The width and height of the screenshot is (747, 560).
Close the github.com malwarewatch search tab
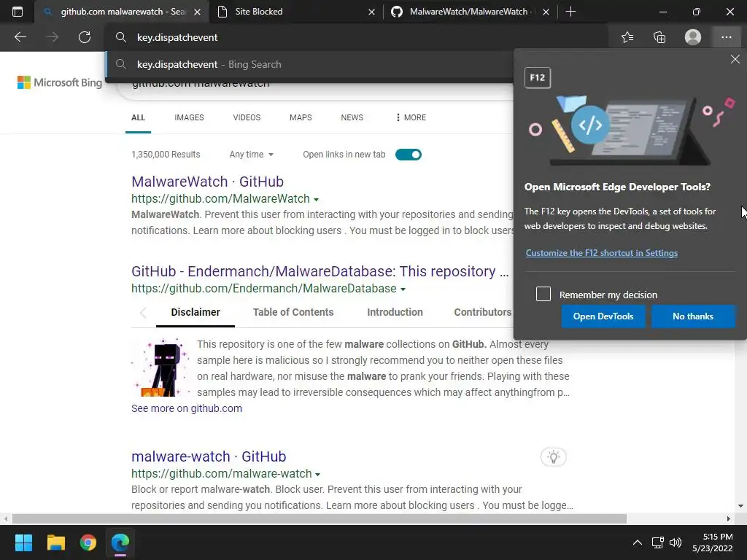197,12
